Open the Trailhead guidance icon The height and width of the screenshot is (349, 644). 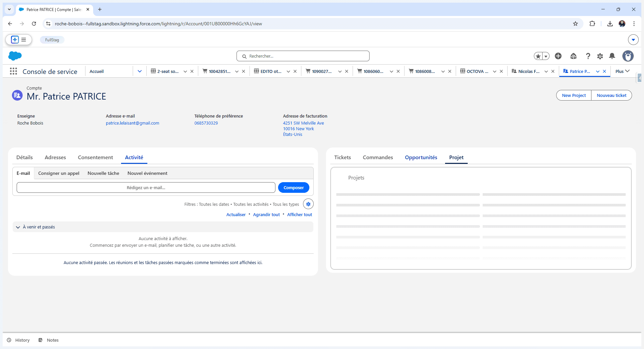573,56
